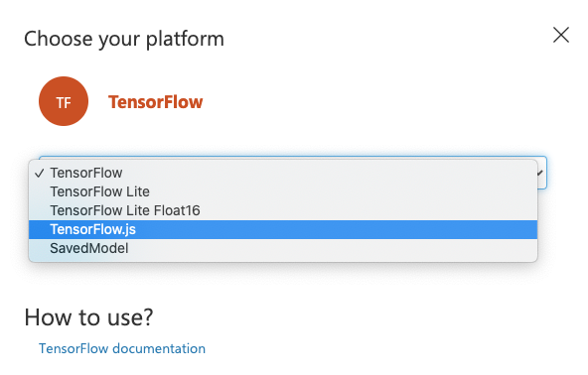Click the Choose your platform heading
Screen dimensions: 588x375
tap(124, 39)
